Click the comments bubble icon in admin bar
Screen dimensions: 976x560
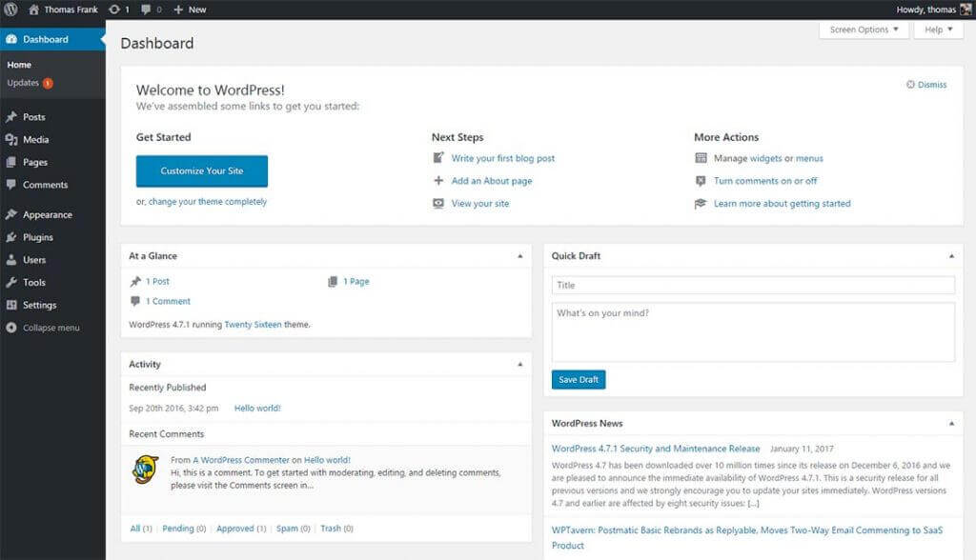(146, 10)
